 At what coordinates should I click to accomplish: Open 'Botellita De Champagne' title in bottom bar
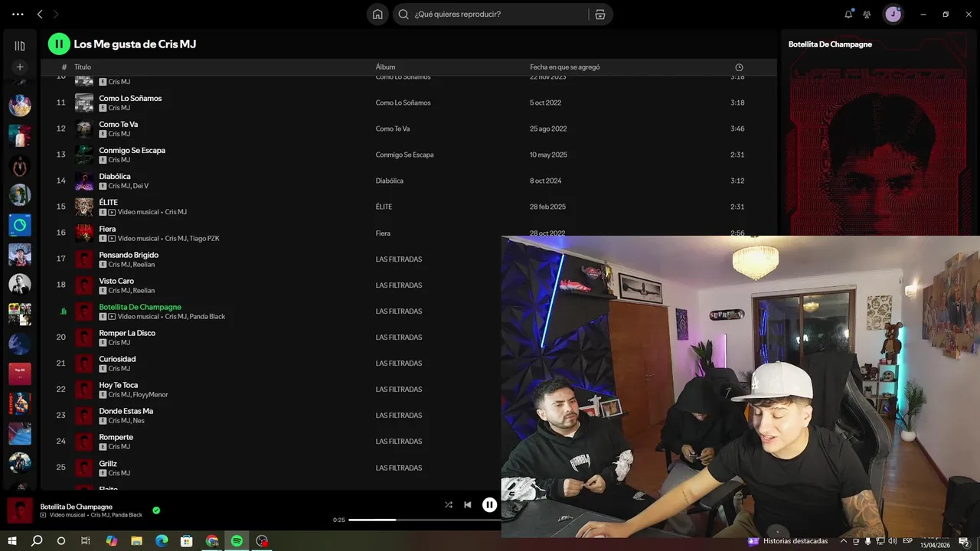77,507
